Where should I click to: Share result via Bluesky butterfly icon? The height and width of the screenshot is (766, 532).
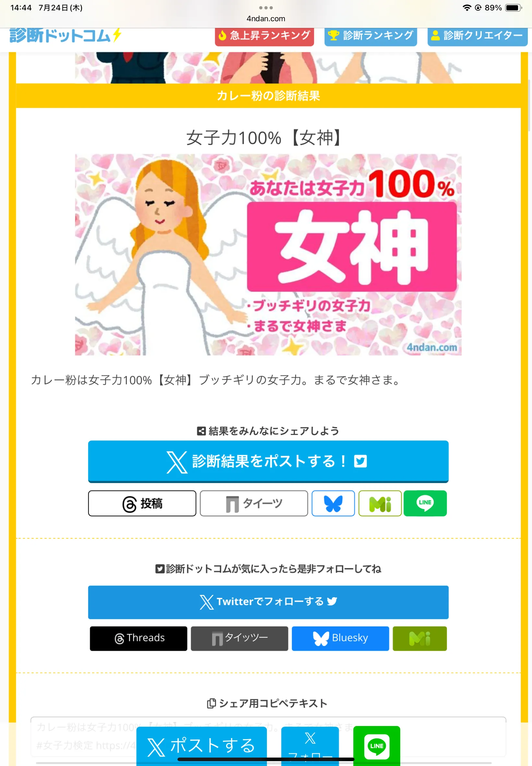(x=333, y=503)
